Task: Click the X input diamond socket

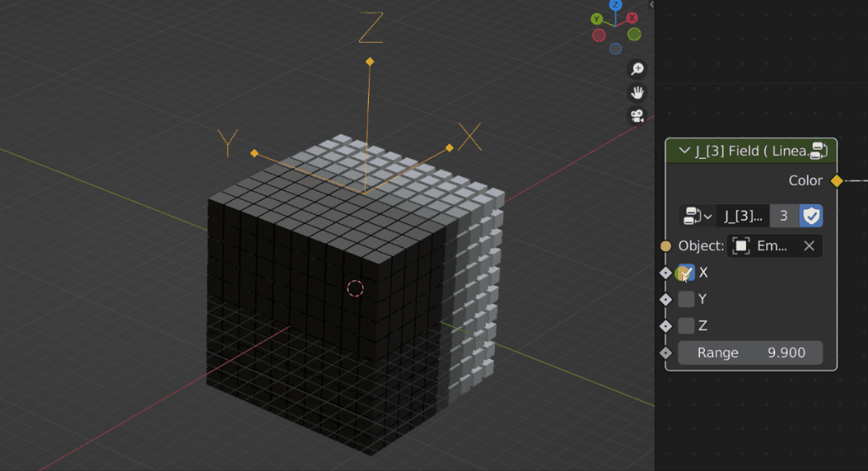Action: tap(666, 273)
